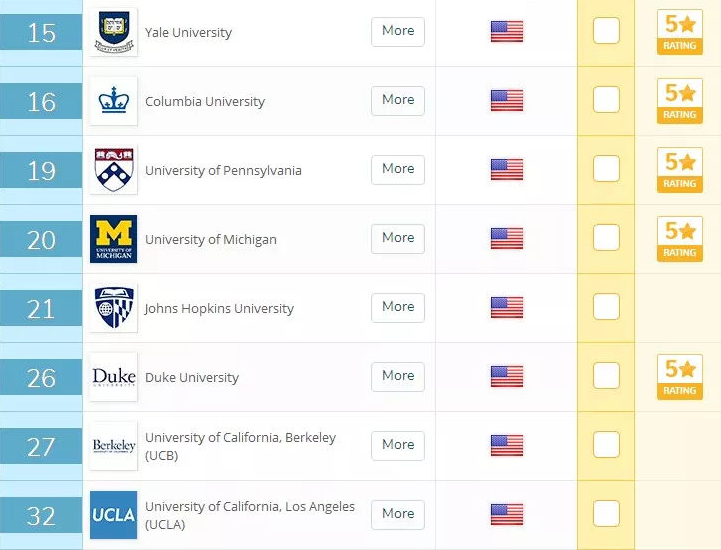Screen dimensions: 721x550
Task: Expand More for University of California, Berkeley
Action: click(398, 446)
